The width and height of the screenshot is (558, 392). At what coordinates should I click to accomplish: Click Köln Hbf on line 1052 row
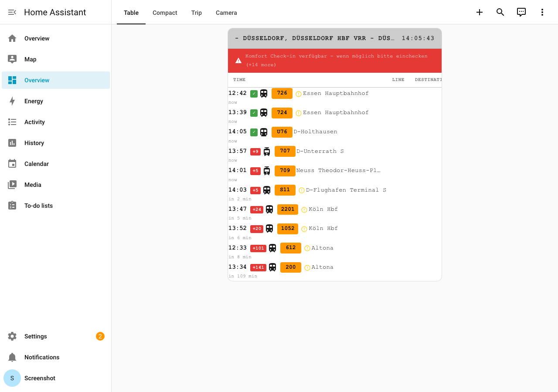pos(323,228)
